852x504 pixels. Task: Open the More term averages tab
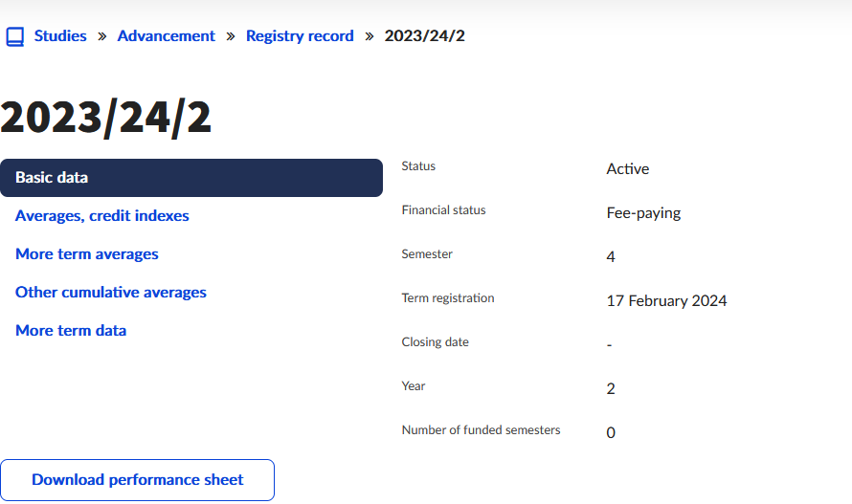click(87, 254)
